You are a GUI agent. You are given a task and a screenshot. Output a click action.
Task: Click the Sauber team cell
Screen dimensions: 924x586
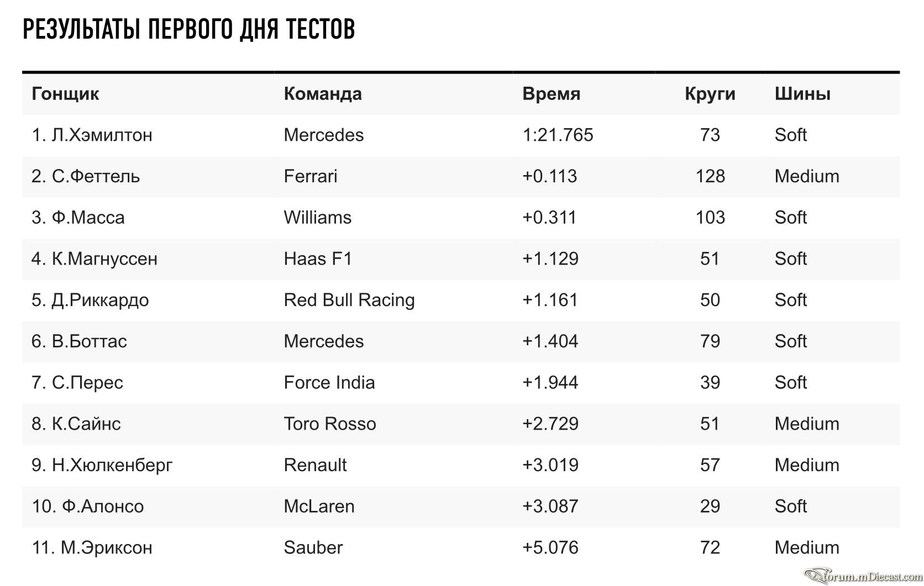click(x=313, y=547)
